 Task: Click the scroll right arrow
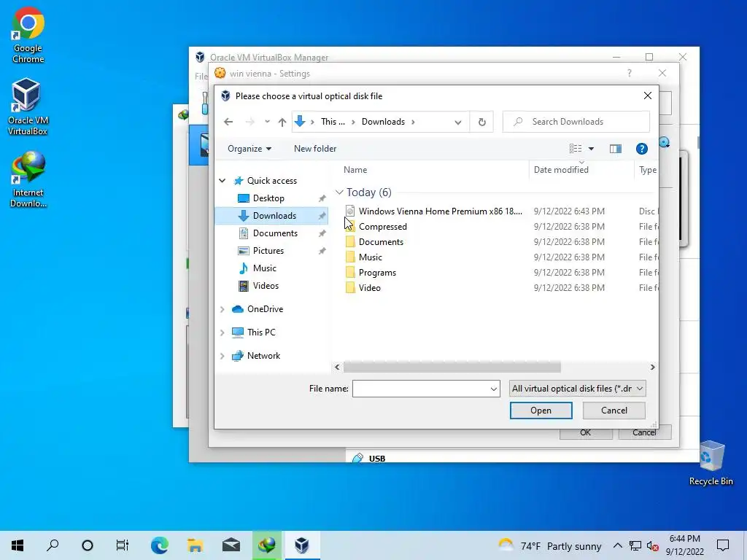click(652, 367)
